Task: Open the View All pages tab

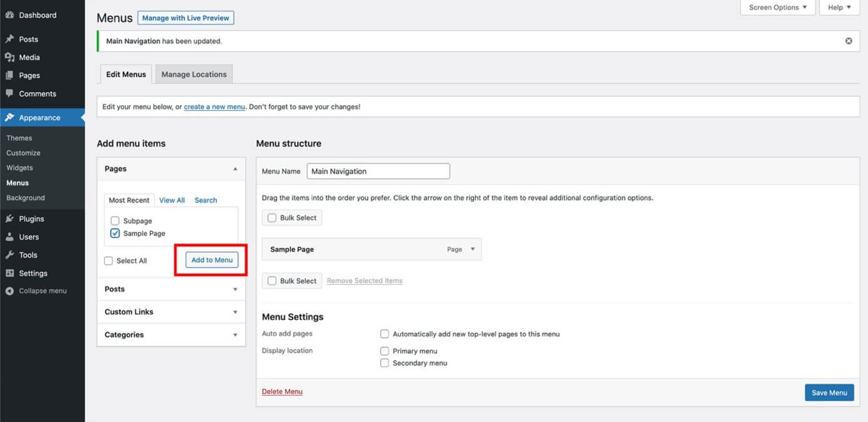Action: [x=172, y=200]
